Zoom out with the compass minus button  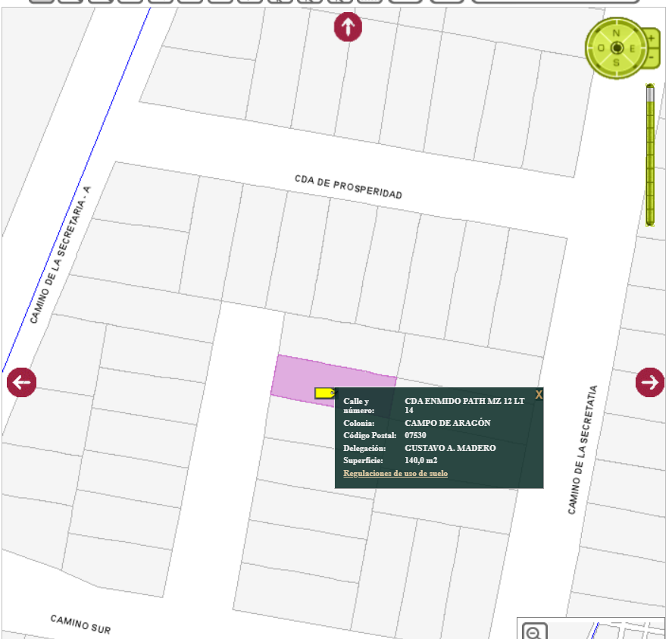click(x=652, y=58)
